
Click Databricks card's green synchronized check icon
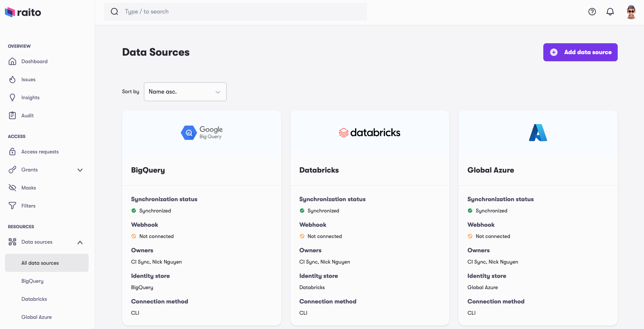[x=302, y=211]
